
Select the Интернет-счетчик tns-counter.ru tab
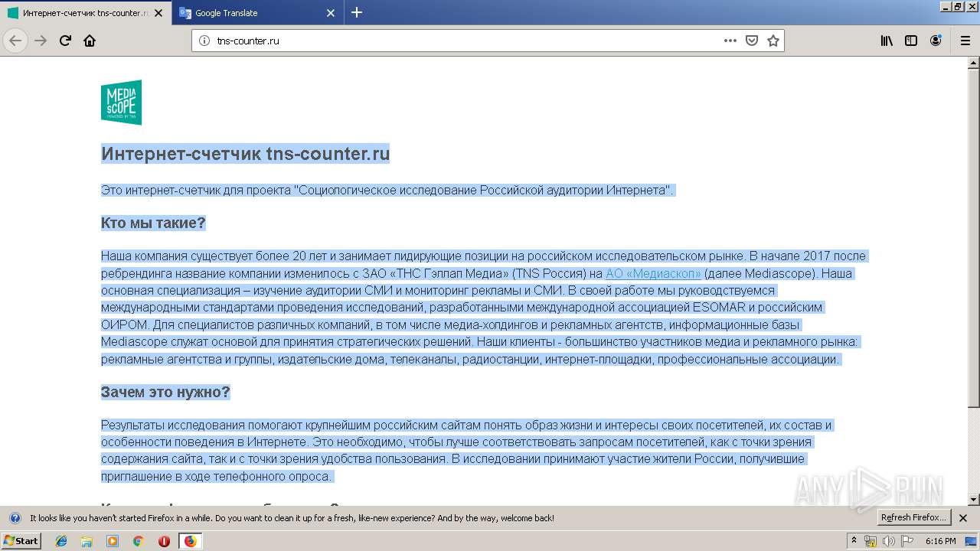[85, 13]
